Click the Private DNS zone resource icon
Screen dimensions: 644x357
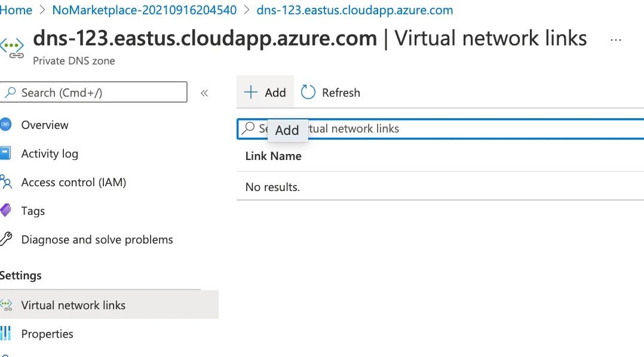(x=12, y=48)
